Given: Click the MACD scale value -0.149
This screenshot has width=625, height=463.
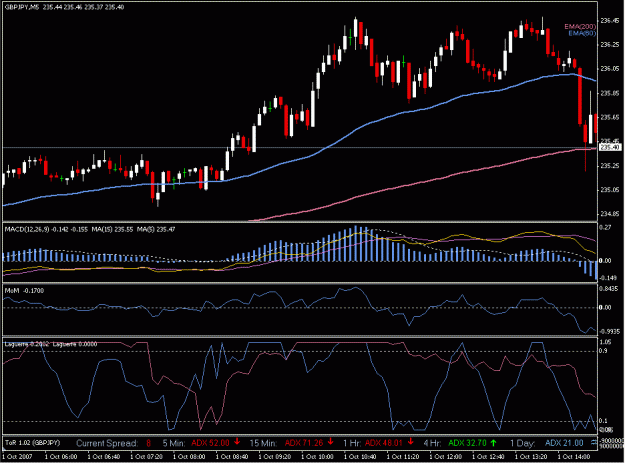Looking at the screenshot, I should click(609, 278).
